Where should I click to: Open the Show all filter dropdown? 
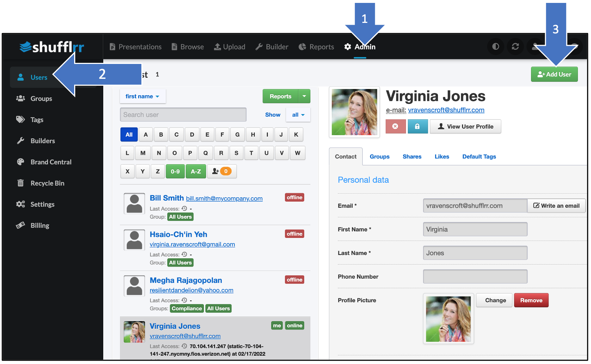point(298,115)
